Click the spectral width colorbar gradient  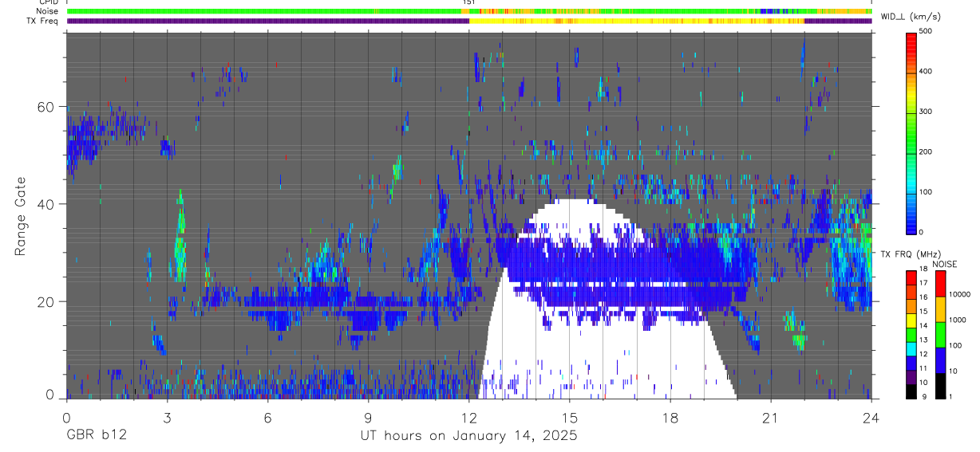coord(913,132)
